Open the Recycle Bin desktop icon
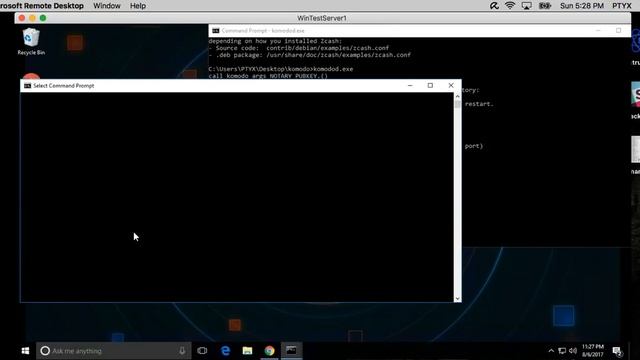The height and width of the screenshot is (360, 640). pos(31,41)
